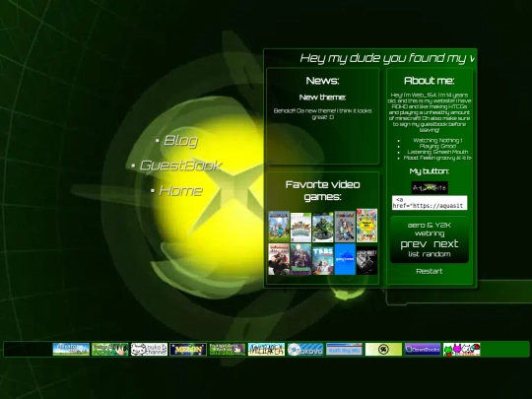The image size is (532, 399).
Task: Click the button embed code text box
Action: click(430, 203)
